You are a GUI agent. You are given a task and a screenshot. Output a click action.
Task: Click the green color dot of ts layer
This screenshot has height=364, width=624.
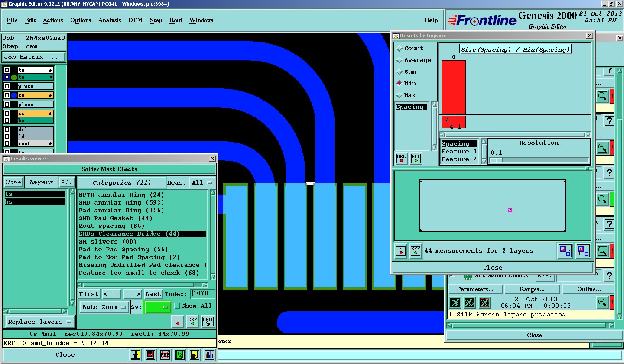tap(14, 77)
